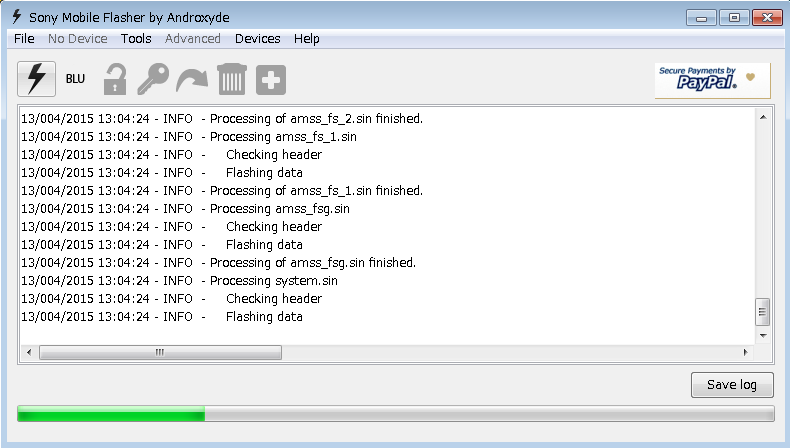Click the trash can cleaner icon
Image resolution: width=790 pixels, height=448 pixels.
click(232, 79)
